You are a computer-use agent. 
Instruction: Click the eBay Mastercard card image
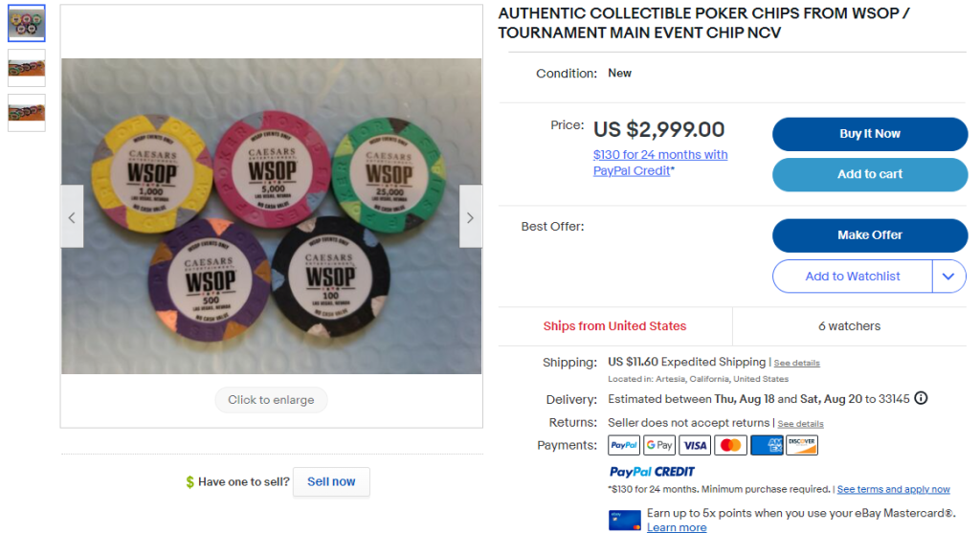pyautogui.click(x=624, y=520)
